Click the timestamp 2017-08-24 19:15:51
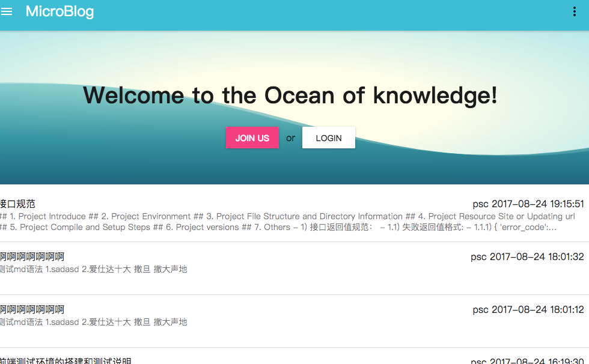 528,204
